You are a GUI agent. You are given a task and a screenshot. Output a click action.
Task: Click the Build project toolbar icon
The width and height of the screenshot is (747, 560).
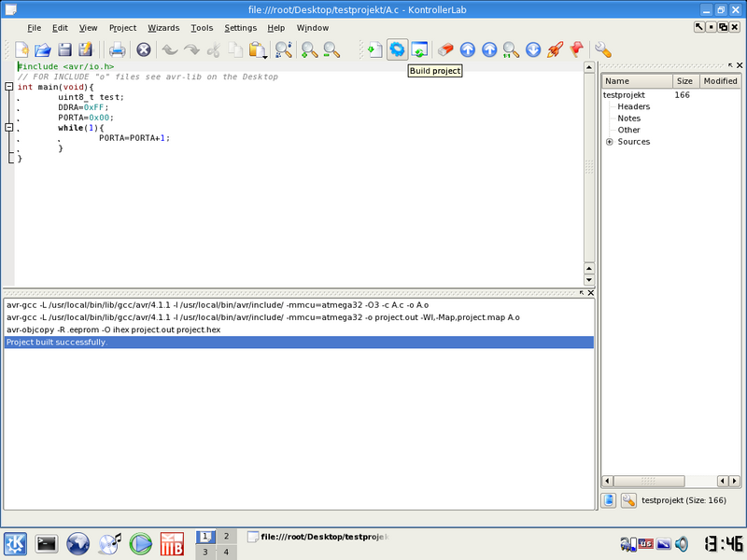click(x=398, y=49)
